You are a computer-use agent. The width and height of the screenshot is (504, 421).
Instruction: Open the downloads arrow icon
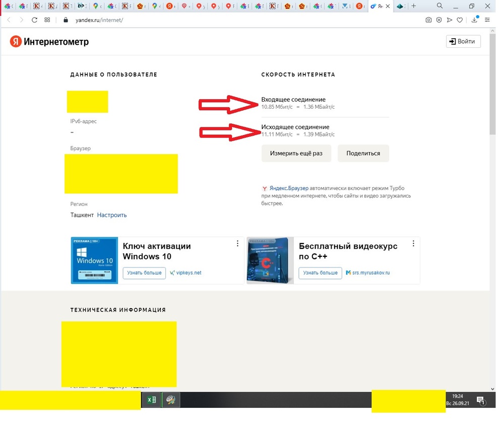pyautogui.click(x=474, y=20)
